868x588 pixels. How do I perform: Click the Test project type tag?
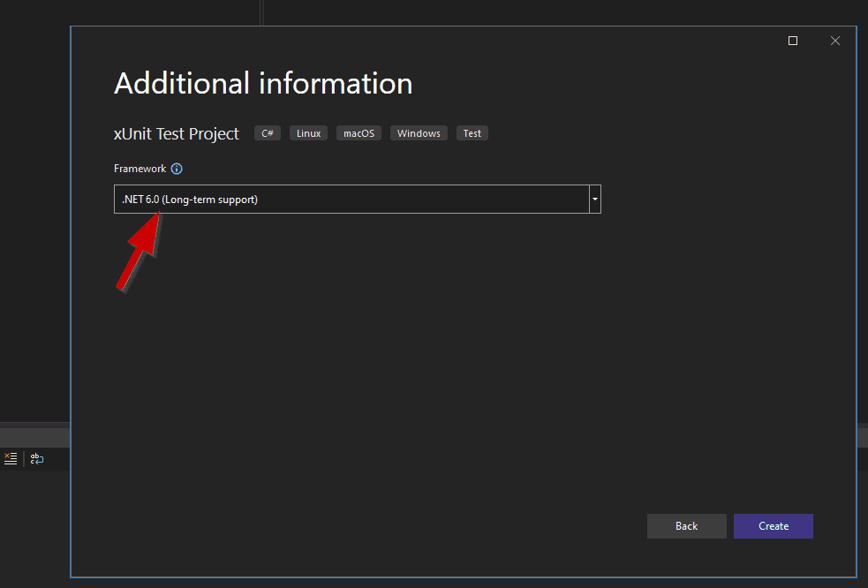point(472,133)
